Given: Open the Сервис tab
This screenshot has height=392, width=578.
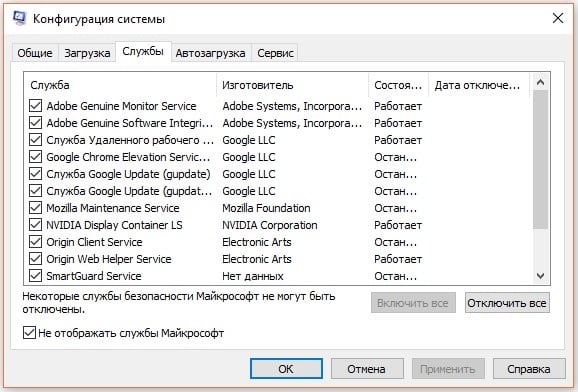Looking at the screenshot, I should [x=275, y=53].
